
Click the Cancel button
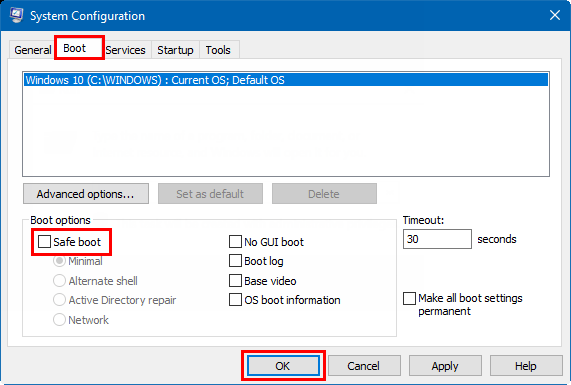(x=364, y=365)
